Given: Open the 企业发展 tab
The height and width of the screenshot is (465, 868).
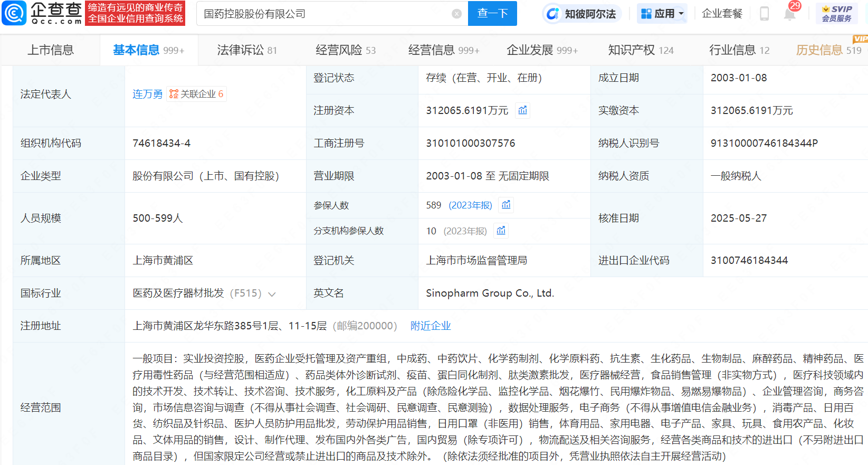Looking at the screenshot, I should 542,50.
